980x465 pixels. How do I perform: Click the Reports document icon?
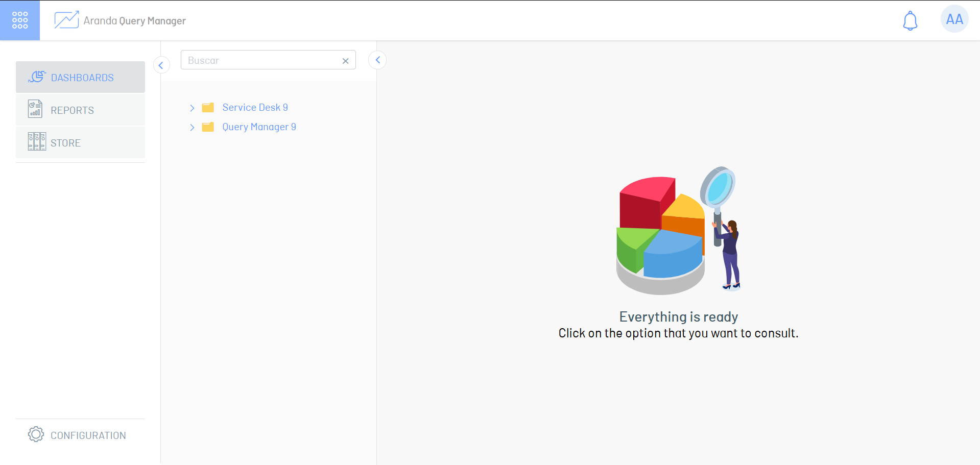tap(35, 109)
